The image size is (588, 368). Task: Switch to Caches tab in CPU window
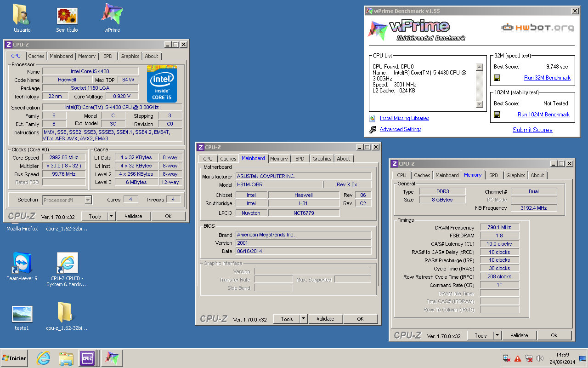pos(36,56)
